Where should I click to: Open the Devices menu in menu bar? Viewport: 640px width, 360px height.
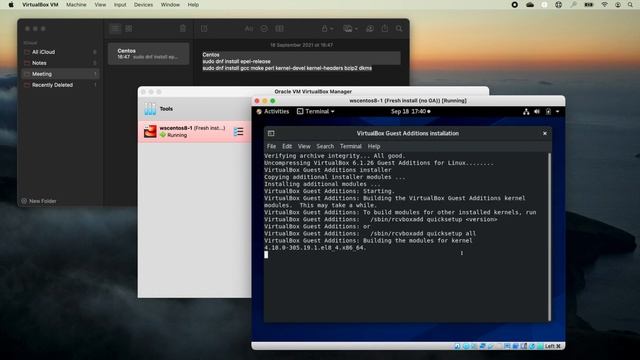[143, 5]
